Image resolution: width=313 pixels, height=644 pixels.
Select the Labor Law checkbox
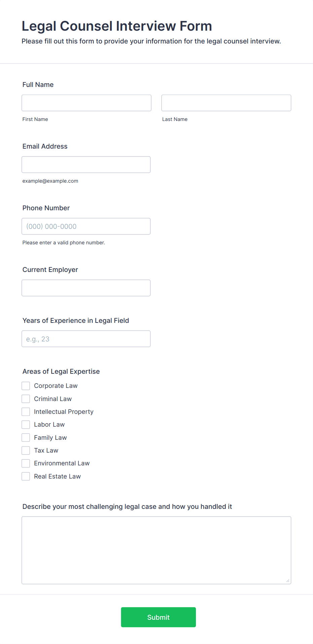tap(26, 425)
